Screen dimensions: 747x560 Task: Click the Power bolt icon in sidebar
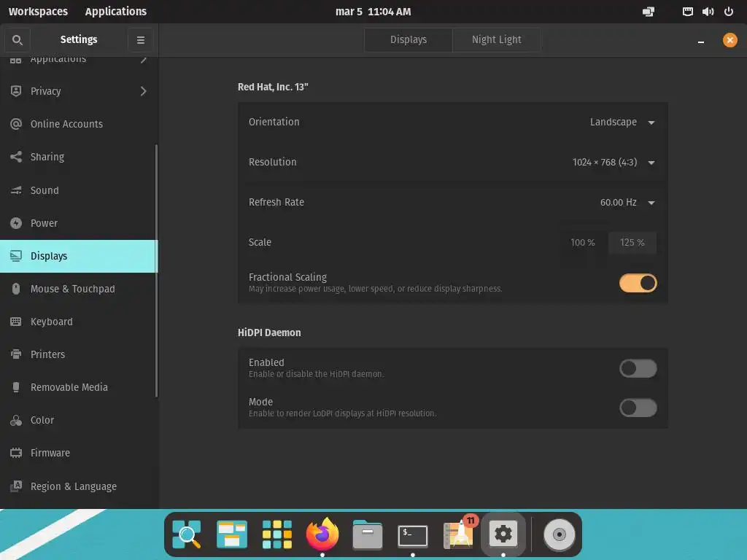click(16, 223)
